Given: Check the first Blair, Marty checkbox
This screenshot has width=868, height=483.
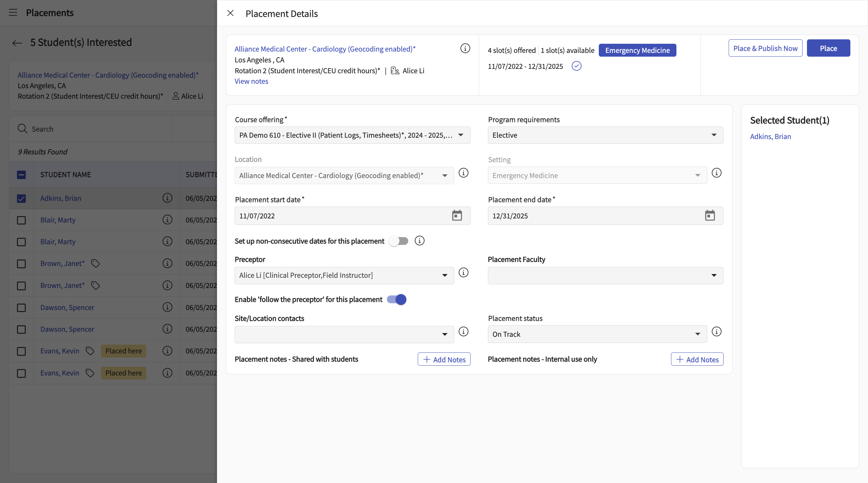Looking at the screenshot, I should tap(21, 220).
